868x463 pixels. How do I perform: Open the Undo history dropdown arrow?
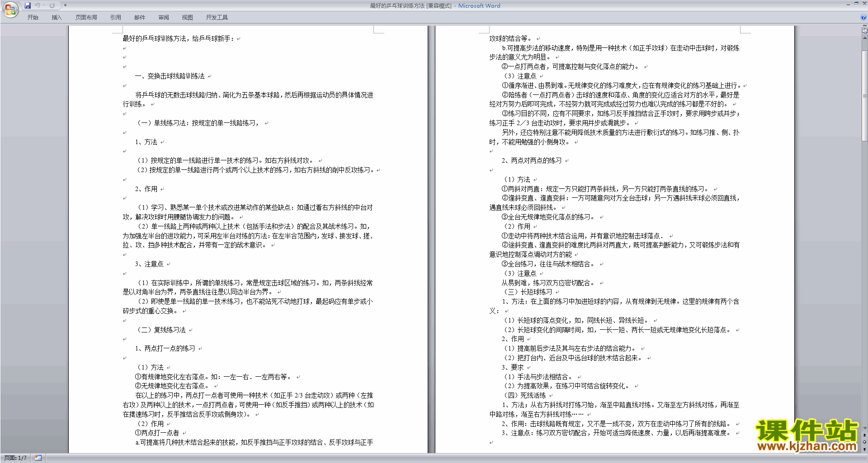(44, 5)
